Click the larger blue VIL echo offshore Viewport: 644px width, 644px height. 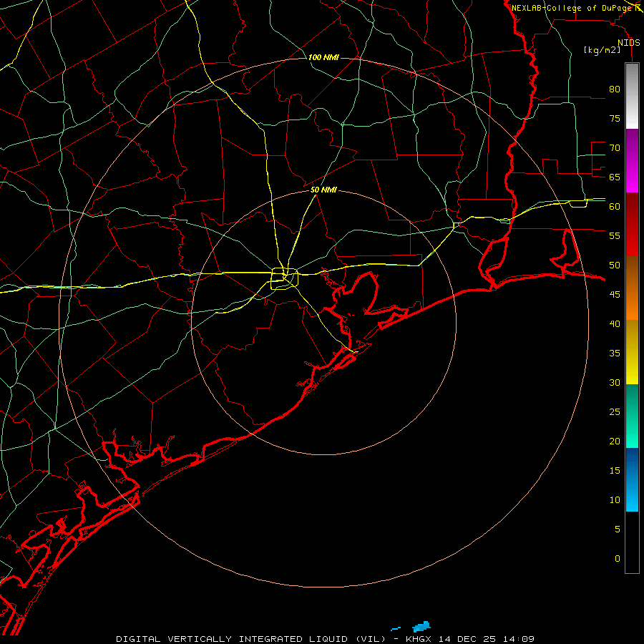click(421, 627)
